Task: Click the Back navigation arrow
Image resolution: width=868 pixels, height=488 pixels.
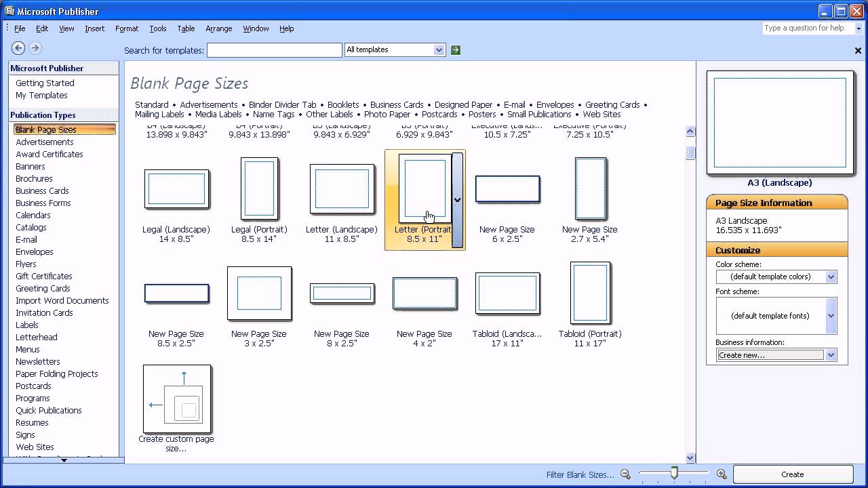Action: [18, 48]
